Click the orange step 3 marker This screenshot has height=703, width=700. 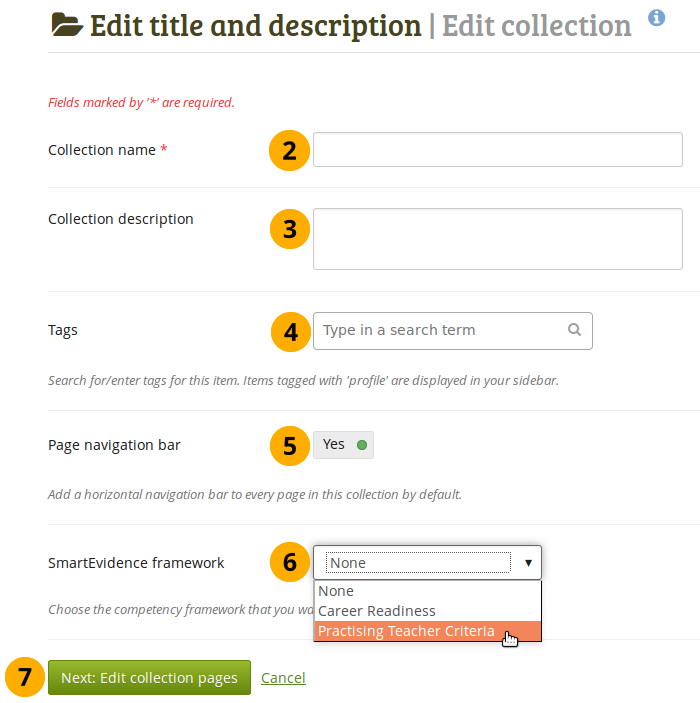(289, 229)
